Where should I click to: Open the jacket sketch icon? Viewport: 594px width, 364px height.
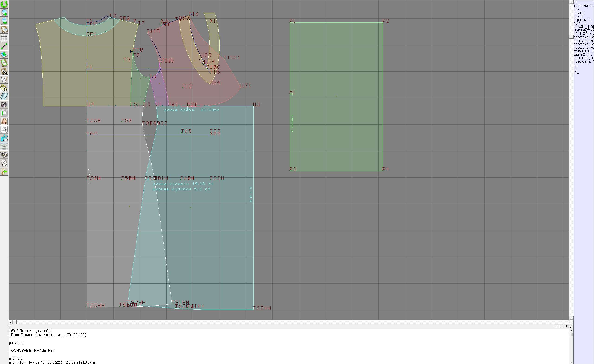[4, 130]
